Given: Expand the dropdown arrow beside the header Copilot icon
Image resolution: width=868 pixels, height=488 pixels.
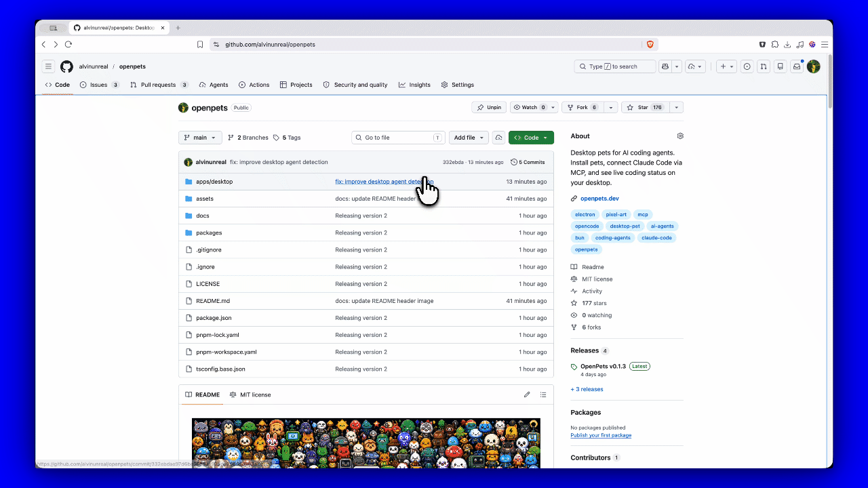Looking at the screenshot, I should (x=677, y=66).
